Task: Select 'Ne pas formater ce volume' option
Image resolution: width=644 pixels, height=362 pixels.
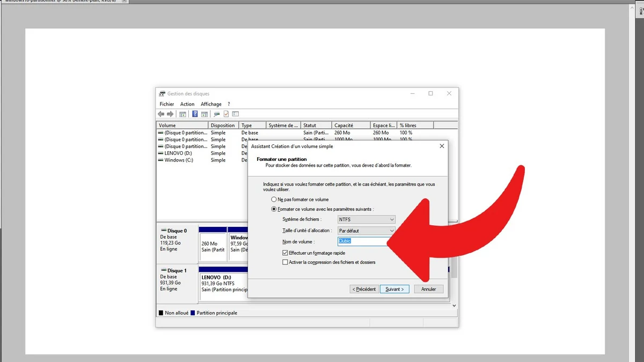Action: (274, 200)
